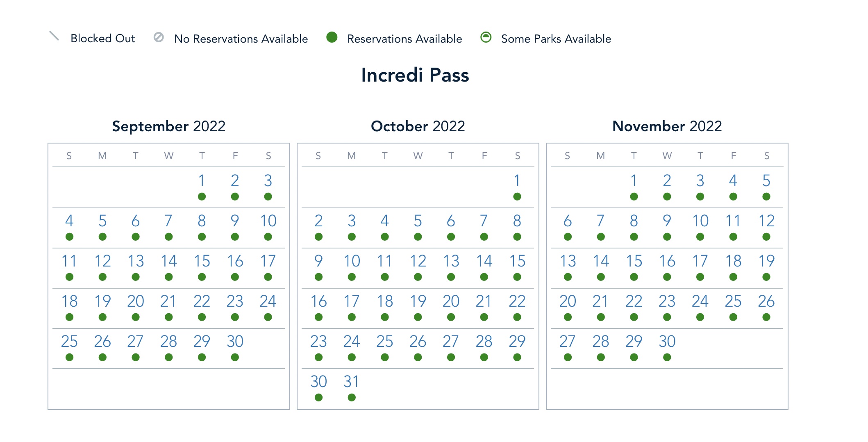This screenshot has height=442, width=868.
Task: Click the Some Parks Available legend icon
Action: (486, 37)
